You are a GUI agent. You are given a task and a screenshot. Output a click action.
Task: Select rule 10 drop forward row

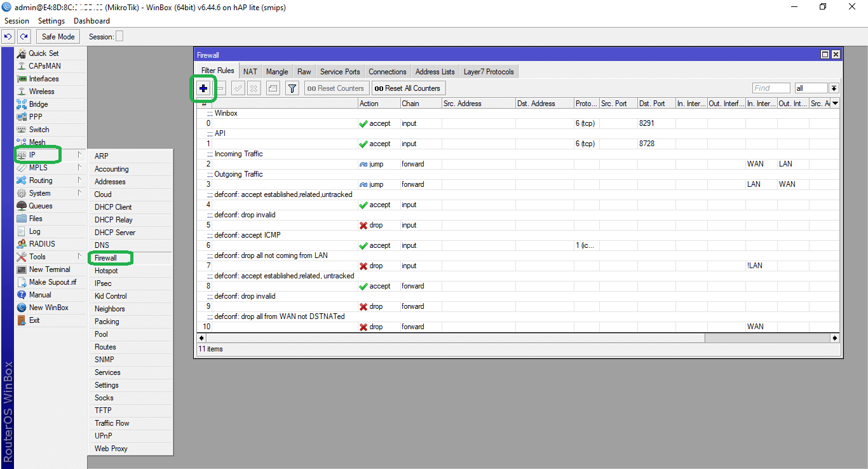point(518,327)
